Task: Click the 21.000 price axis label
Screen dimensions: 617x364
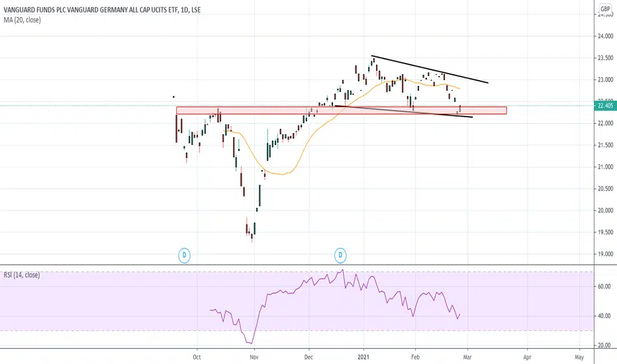Action: (x=606, y=167)
